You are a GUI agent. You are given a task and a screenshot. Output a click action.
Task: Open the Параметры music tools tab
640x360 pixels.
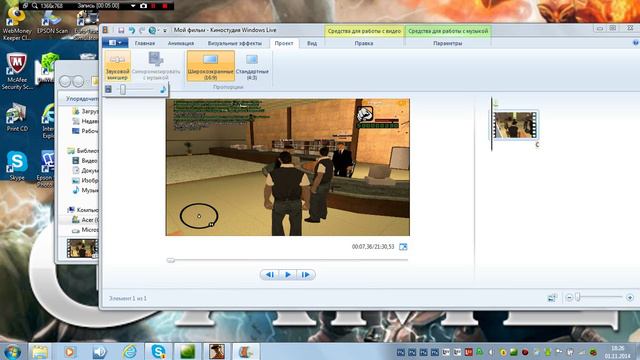pos(448,43)
